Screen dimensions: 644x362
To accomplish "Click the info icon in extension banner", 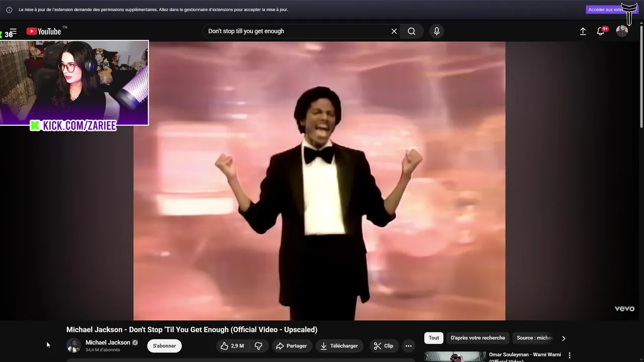I will point(9,10).
